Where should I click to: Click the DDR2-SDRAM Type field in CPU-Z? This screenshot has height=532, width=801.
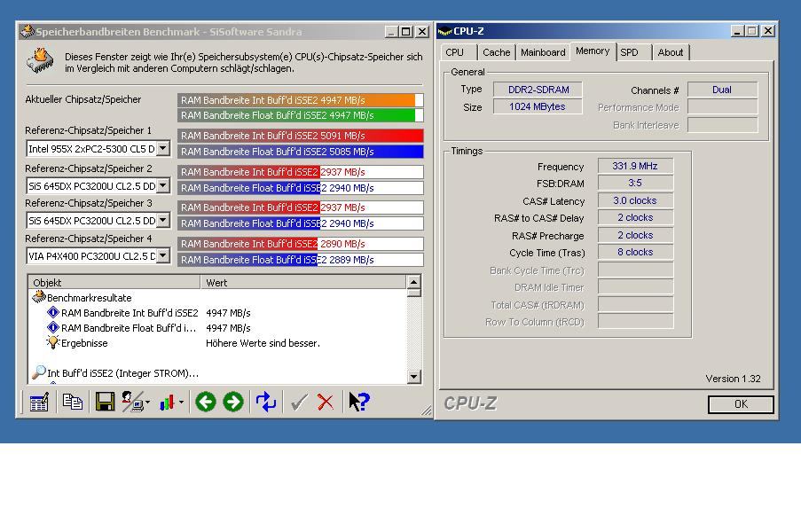(x=538, y=90)
